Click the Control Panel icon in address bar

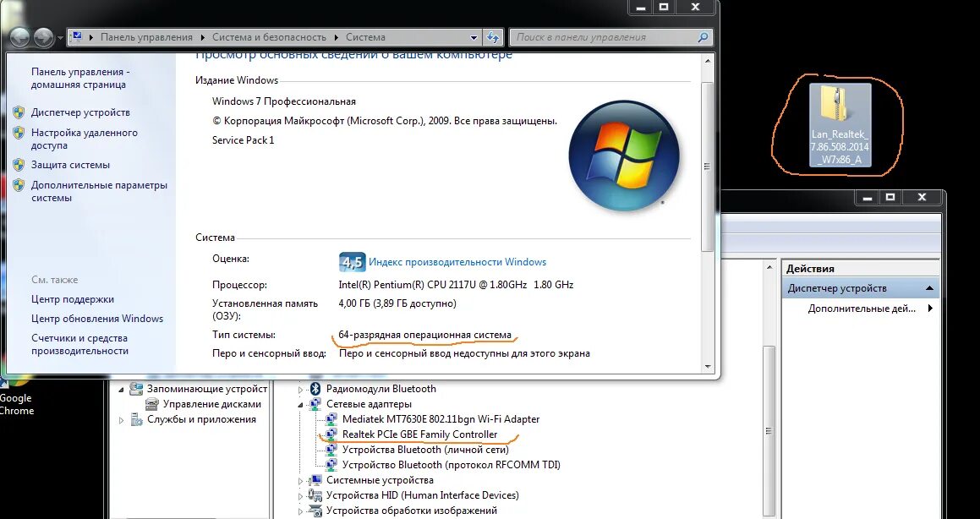(x=77, y=37)
